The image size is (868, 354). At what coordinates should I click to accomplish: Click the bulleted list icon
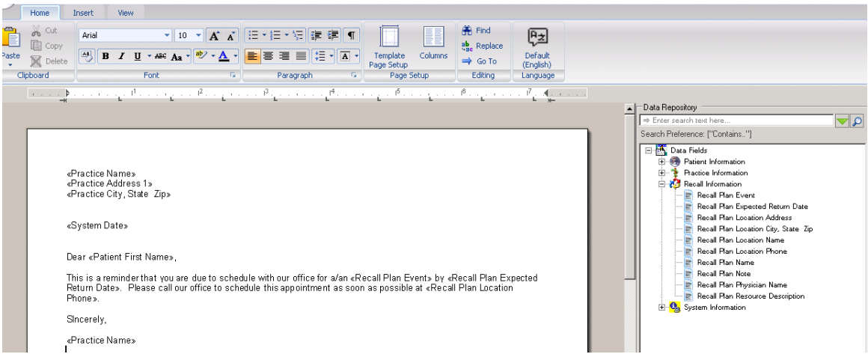click(x=253, y=35)
